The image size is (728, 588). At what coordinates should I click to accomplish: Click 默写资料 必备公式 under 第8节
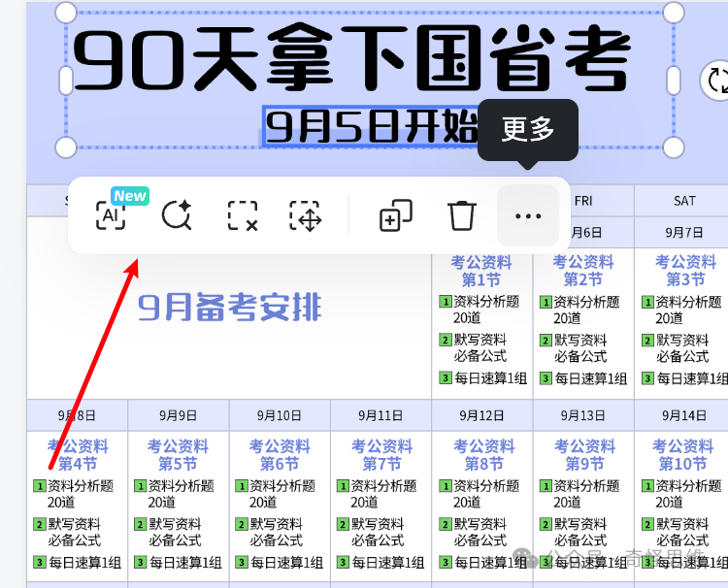pyautogui.click(x=480, y=532)
